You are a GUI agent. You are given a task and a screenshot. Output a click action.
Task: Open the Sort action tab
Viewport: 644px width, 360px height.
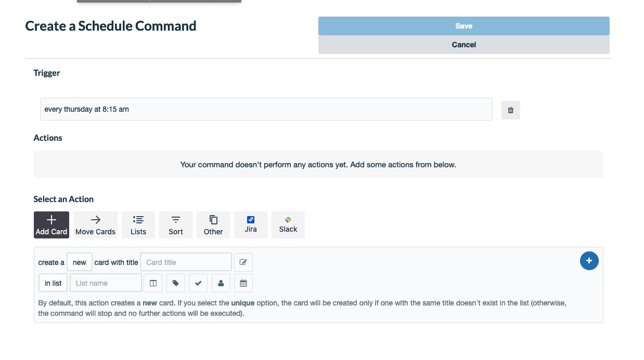pos(176,225)
